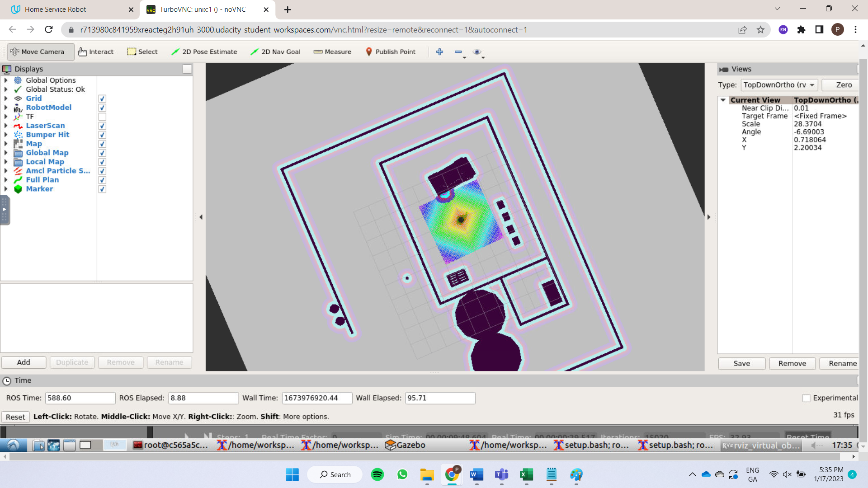Choose the Select tool in the toolbar
The image size is (868, 488).
(x=142, y=52)
